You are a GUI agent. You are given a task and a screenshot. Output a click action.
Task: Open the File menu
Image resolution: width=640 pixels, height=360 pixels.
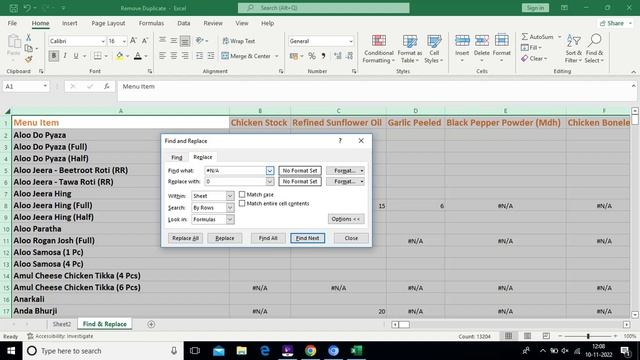click(x=12, y=23)
